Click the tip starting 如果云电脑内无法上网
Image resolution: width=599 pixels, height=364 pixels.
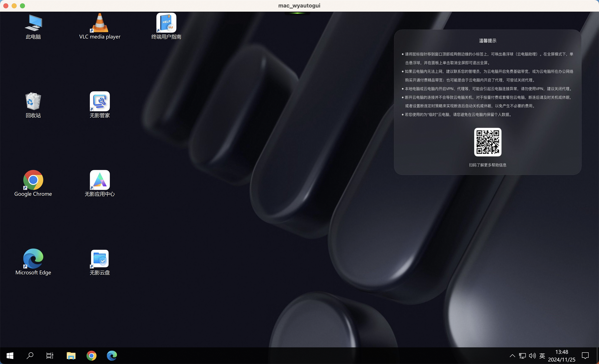pyautogui.click(x=488, y=76)
